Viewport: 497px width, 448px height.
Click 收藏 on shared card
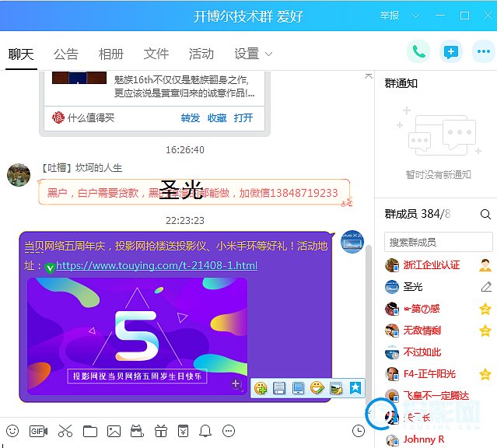[x=217, y=118]
